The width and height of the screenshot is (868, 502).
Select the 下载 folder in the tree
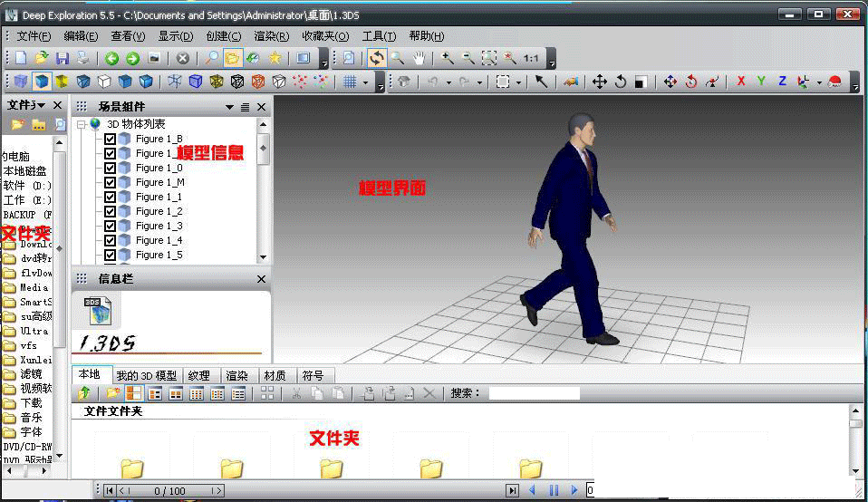pos(31,403)
